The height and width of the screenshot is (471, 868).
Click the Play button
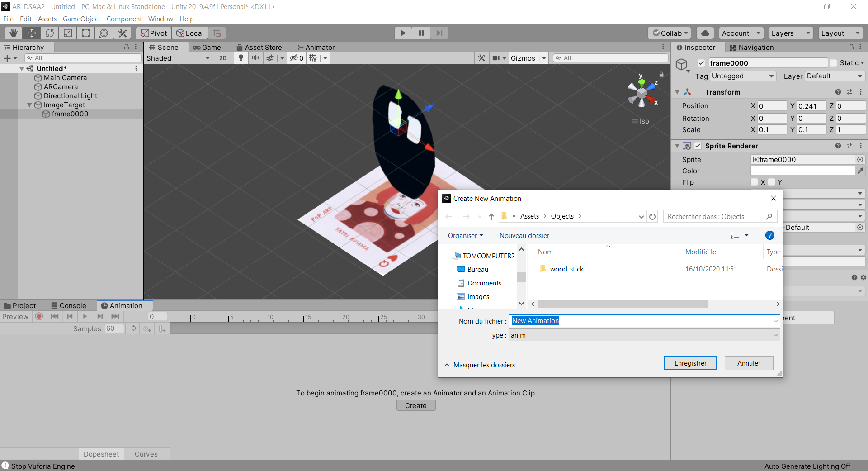pos(403,33)
